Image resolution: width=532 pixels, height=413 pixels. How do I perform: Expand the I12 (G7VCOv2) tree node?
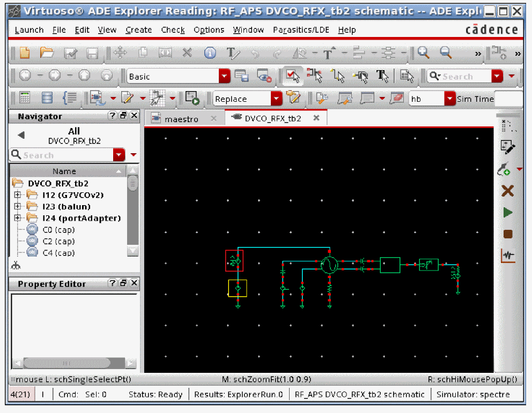click(18, 195)
